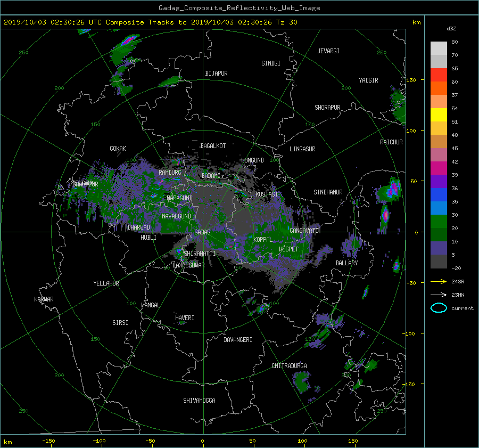The image size is (479, 448).
Task: Click the SHIRAHATTI city label
Action: pos(200,254)
